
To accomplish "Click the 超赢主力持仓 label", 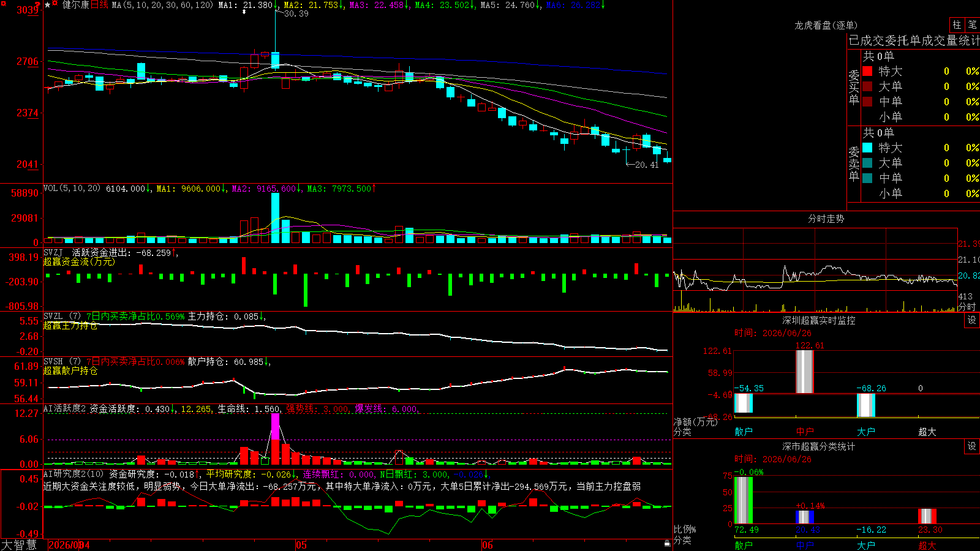I will pyautogui.click(x=70, y=326).
